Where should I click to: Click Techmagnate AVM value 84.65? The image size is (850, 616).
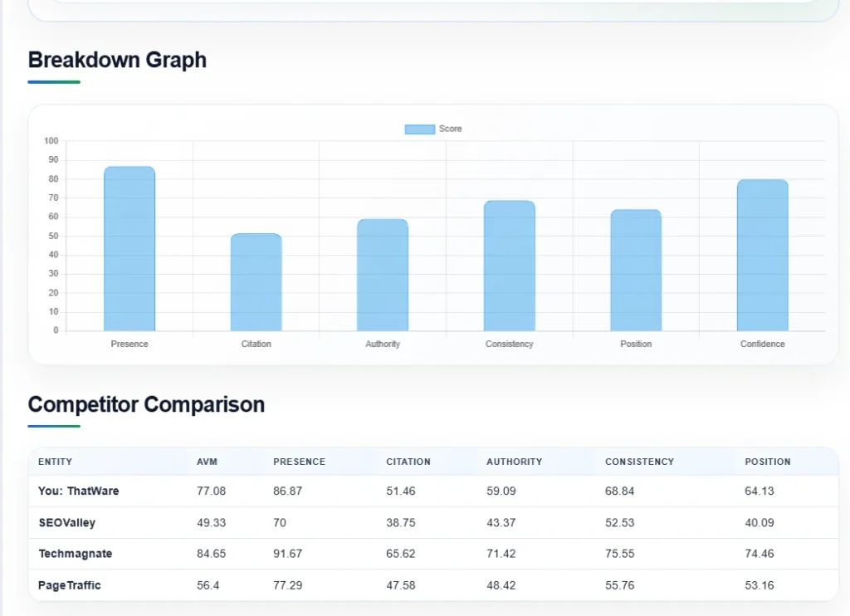tap(212, 555)
